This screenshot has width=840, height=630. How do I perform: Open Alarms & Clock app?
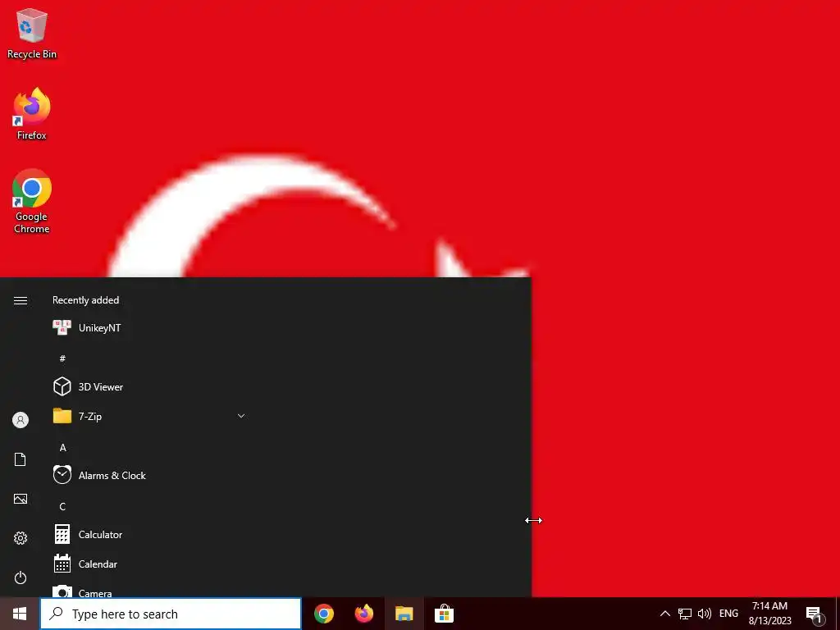point(150,475)
